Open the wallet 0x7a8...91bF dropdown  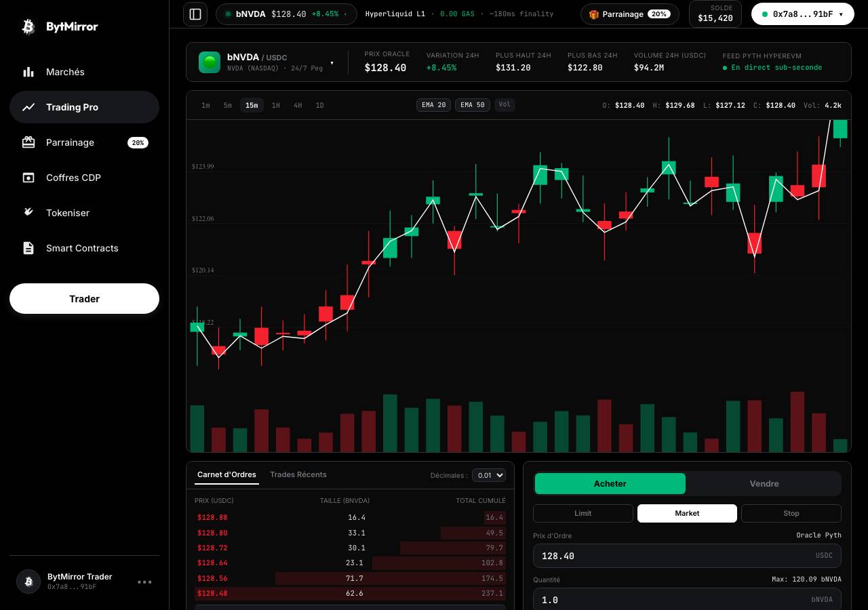(803, 14)
